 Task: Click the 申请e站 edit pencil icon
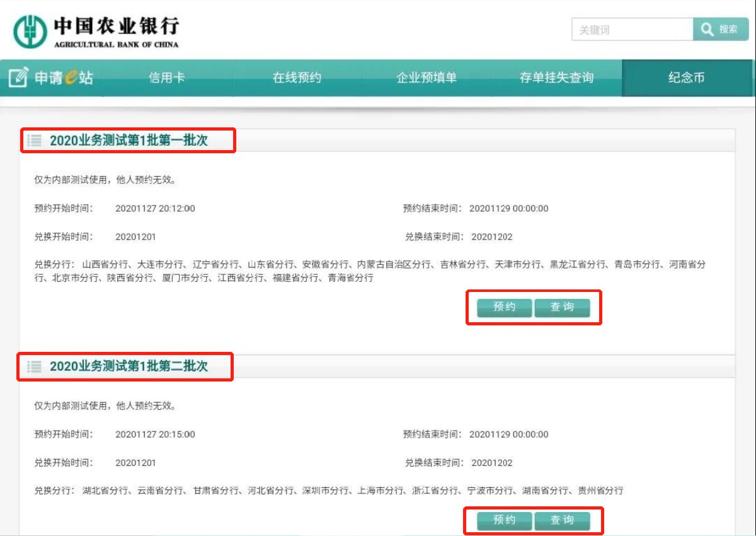coord(18,78)
